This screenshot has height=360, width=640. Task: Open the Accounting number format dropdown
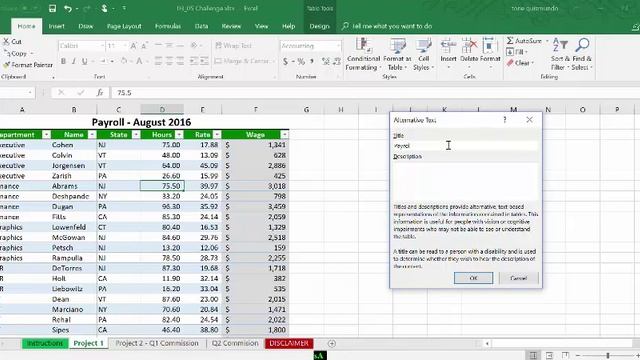pyautogui.click(x=338, y=46)
